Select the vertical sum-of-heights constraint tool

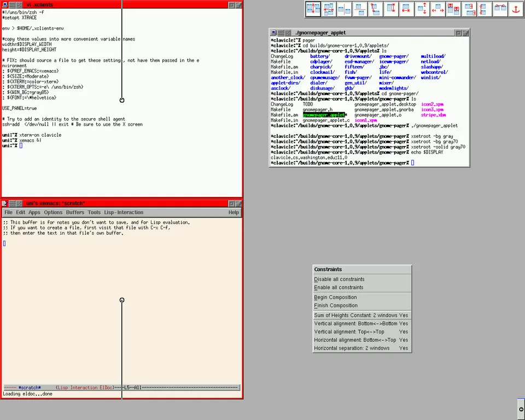[x=313, y=9]
